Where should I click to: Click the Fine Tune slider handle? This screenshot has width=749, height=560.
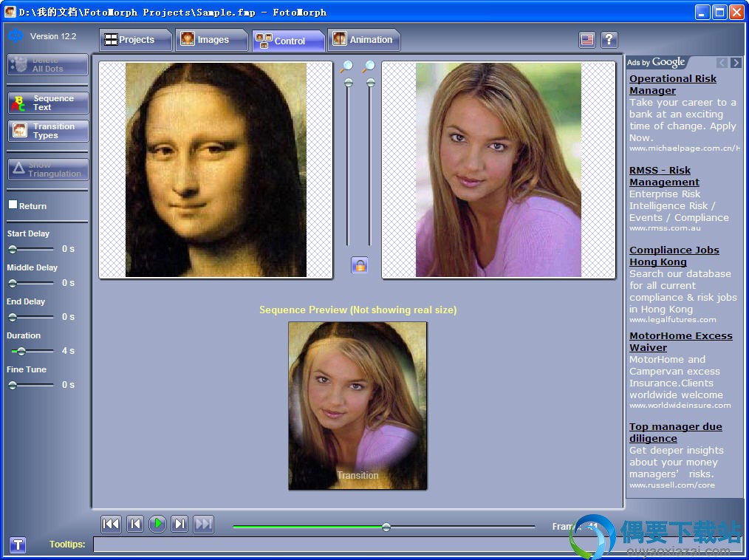point(13,385)
